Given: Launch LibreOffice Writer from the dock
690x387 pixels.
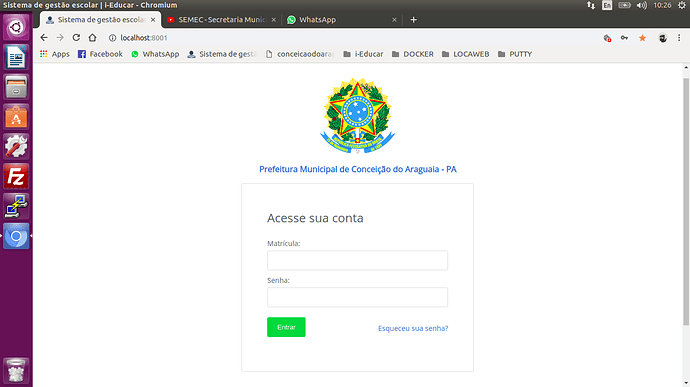Looking at the screenshot, I should point(16,57).
